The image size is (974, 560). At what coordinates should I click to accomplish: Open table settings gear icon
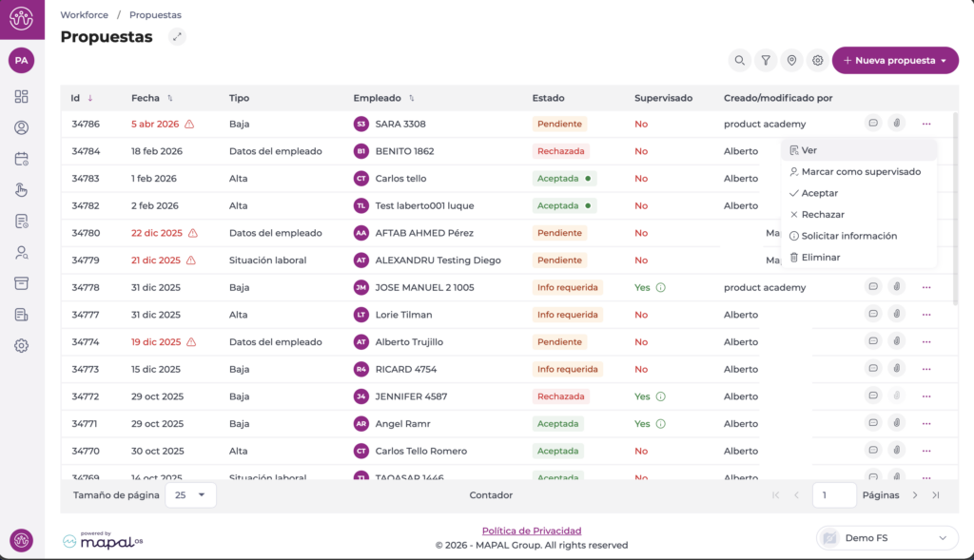[x=816, y=61]
